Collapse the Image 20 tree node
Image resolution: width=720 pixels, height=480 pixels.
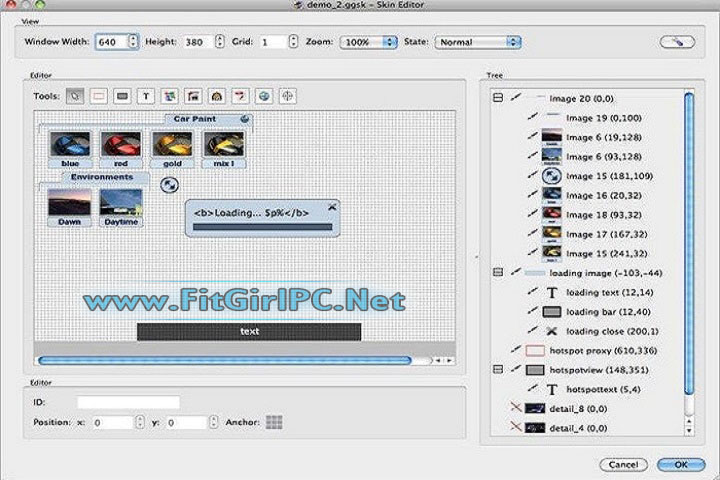coord(497,99)
